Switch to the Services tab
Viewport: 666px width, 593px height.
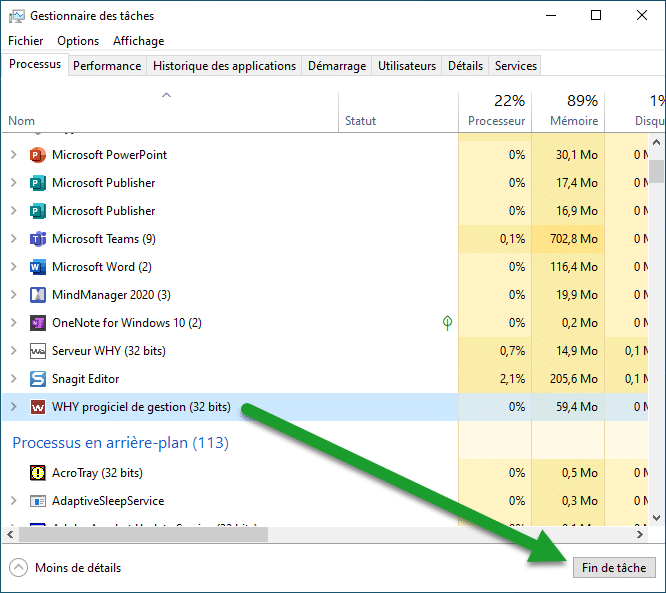coord(516,66)
